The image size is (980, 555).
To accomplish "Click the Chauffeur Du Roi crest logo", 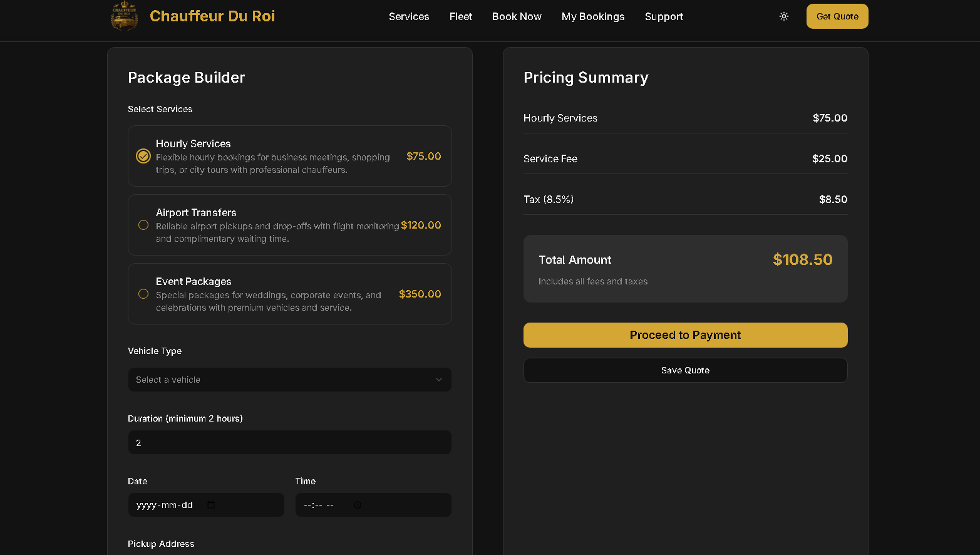I will tap(124, 16).
